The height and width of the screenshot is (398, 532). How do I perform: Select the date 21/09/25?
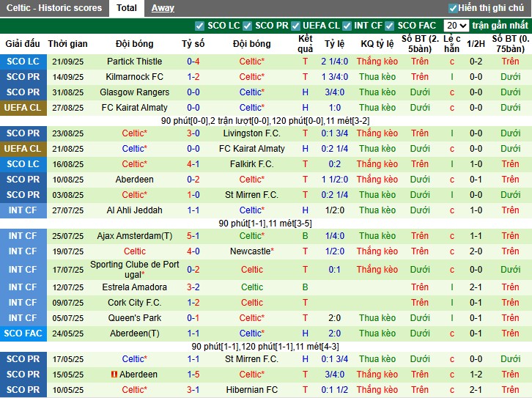coord(68,62)
